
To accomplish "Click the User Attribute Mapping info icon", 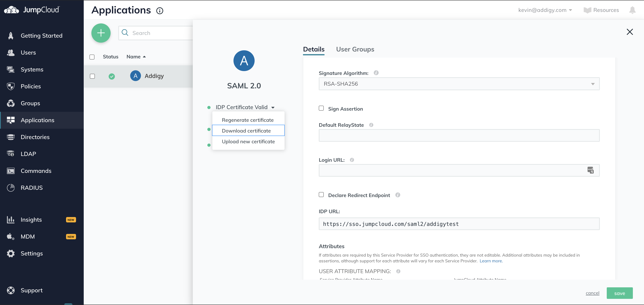I will [398, 271].
